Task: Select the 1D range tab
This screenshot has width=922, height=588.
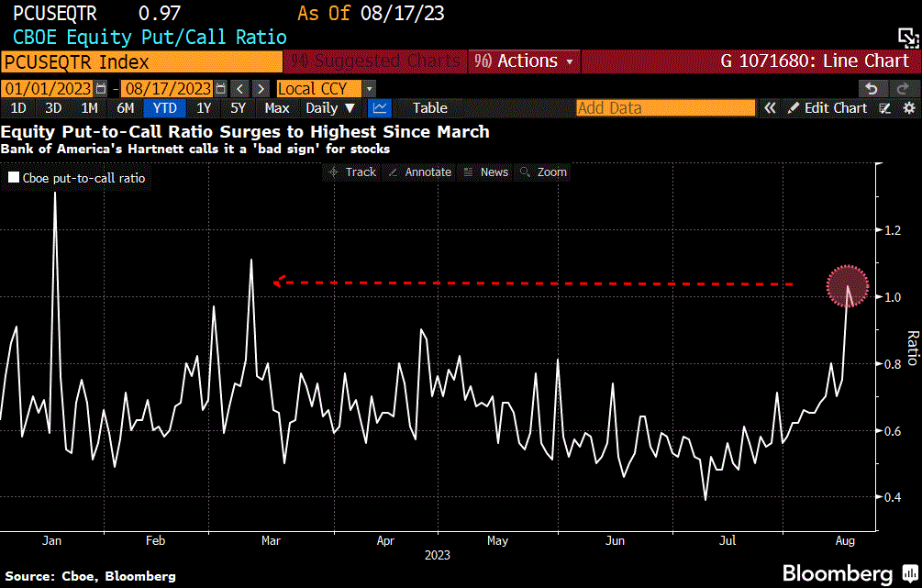Action: pyautogui.click(x=18, y=108)
